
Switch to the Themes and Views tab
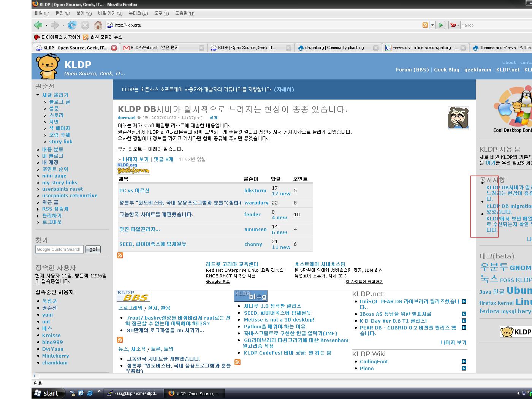click(x=501, y=48)
